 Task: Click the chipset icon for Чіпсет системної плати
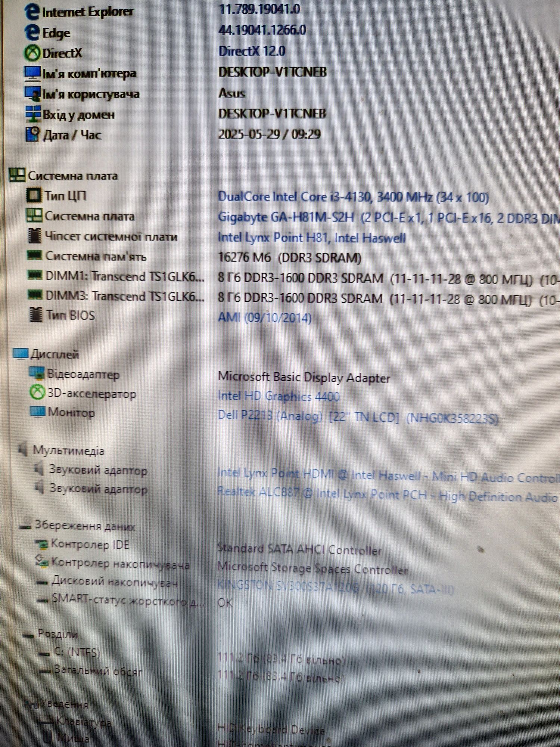click(x=35, y=235)
